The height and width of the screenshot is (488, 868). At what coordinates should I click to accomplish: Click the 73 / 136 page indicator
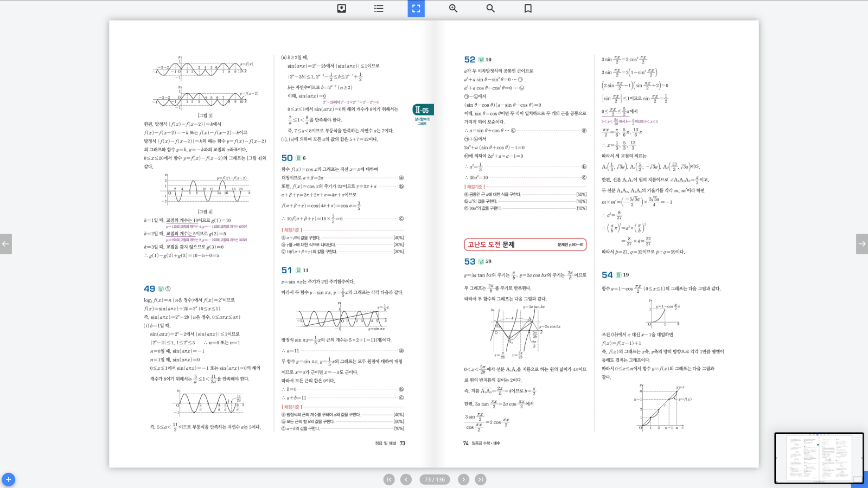tap(435, 479)
